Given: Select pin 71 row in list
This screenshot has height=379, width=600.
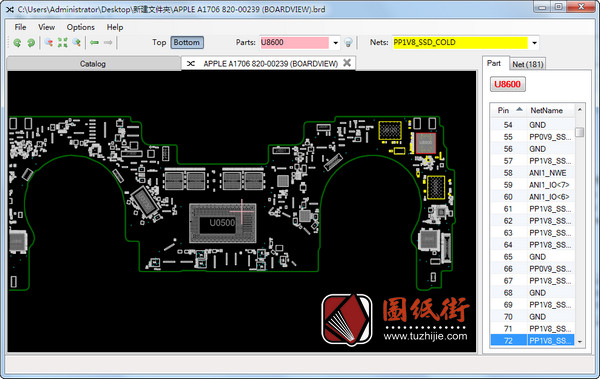Looking at the screenshot, I should [533, 329].
